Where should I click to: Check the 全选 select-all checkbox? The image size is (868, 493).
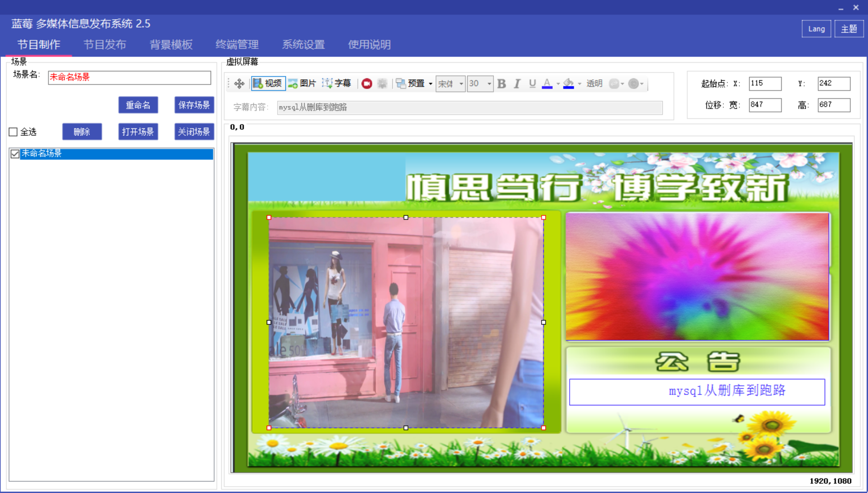click(13, 132)
